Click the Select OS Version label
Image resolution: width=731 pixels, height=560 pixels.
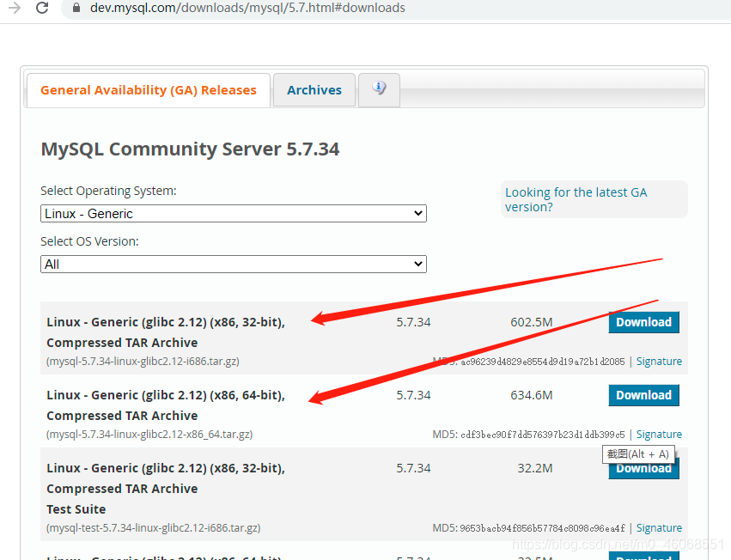[x=89, y=241]
